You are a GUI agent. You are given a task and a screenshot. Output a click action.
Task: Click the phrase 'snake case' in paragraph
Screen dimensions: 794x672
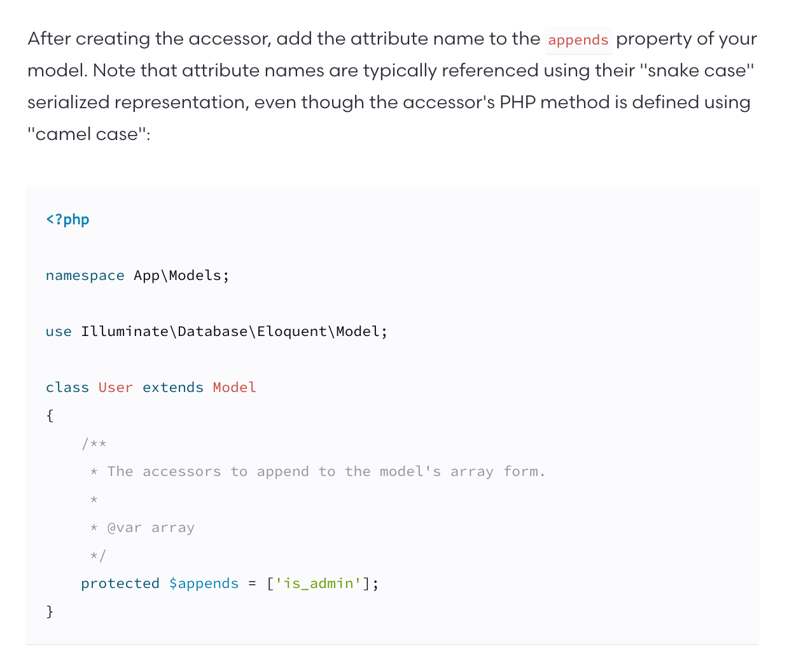(697, 71)
